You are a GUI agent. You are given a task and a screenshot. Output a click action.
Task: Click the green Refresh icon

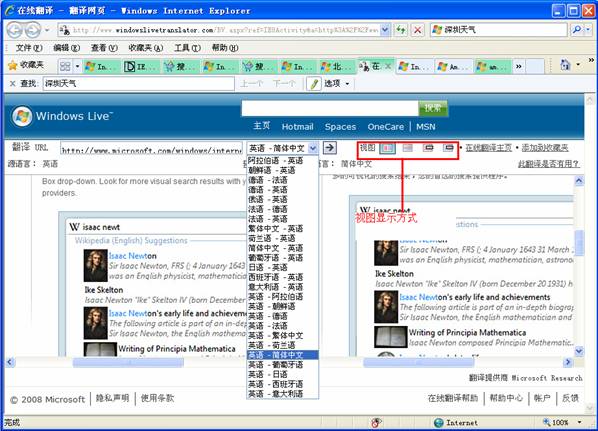tap(401, 30)
